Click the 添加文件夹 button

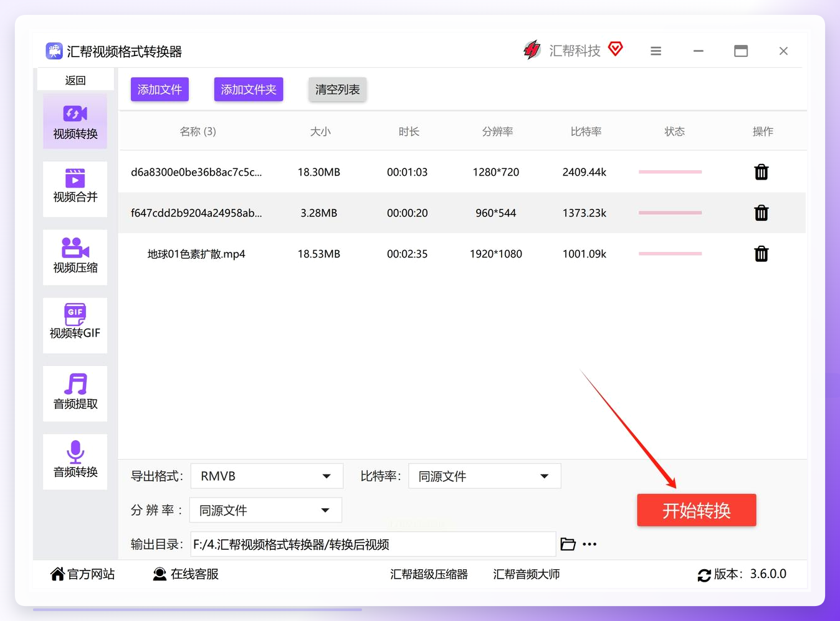[249, 89]
